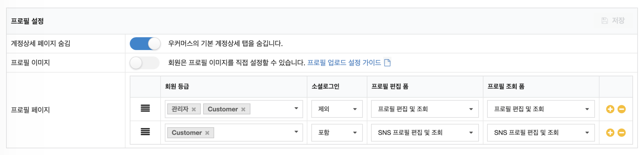Open the 제외 social login dropdown
Viewport: 644px width, 155px height.
coord(337,109)
